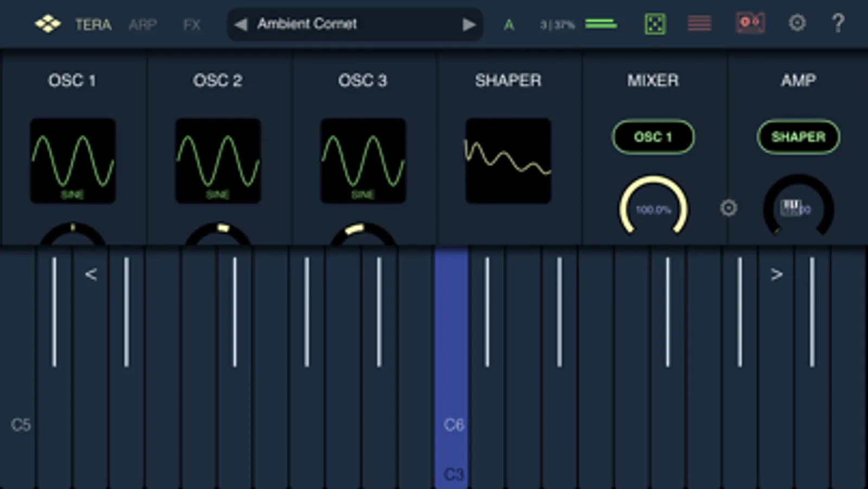Select the AMP module header
This screenshot has height=489, width=868.
(x=799, y=80)
